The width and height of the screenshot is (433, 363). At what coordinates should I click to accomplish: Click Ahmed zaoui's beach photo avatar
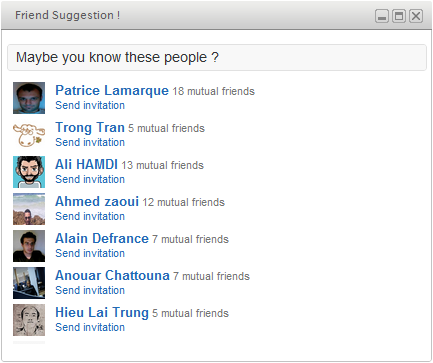pyautogui.click(x=29, y=209)
